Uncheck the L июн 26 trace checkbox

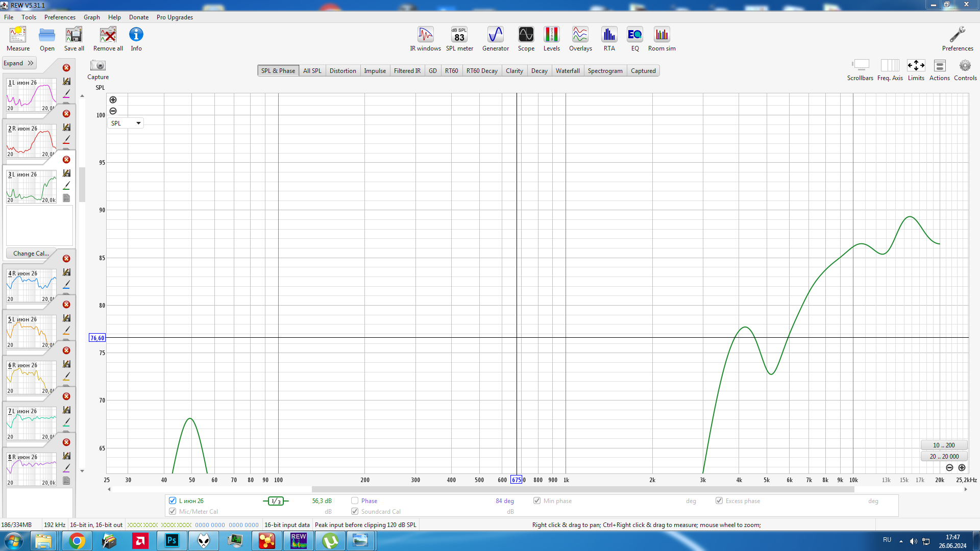coord(173,500)
